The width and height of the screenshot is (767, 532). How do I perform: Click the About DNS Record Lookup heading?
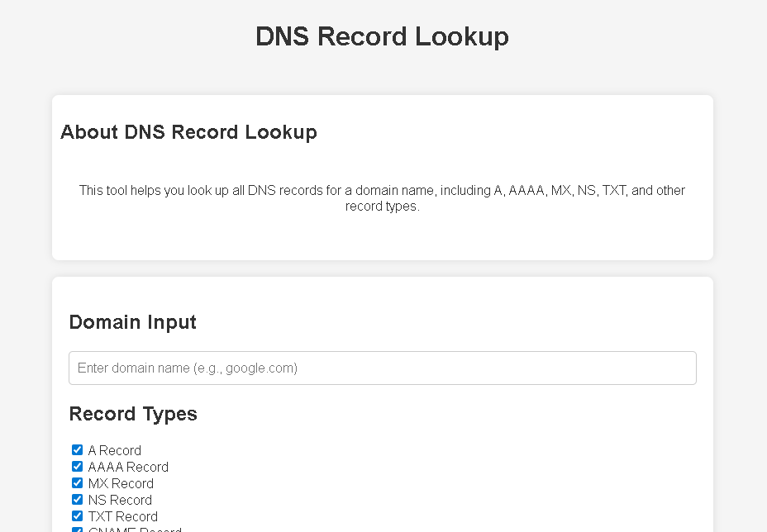tap(188, 132)
